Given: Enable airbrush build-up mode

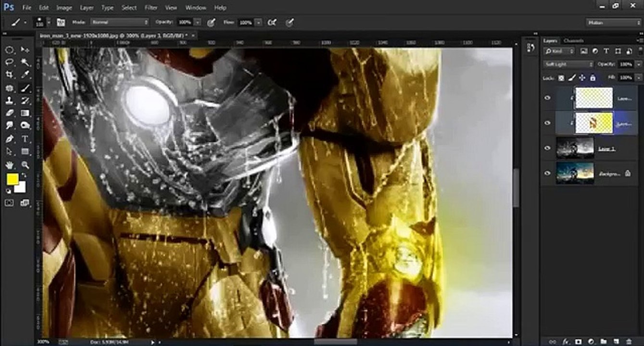Looking at the screenshot, I should [x=272, y=22].
